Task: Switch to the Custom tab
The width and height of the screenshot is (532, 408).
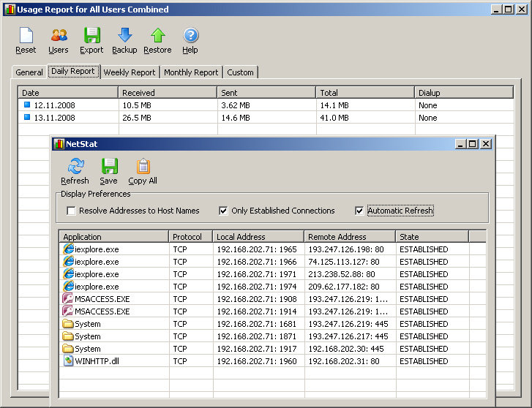Action: [x=240, y=72]
